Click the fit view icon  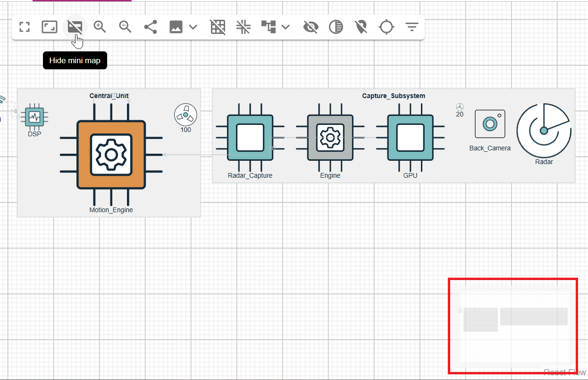click(25, 27)
